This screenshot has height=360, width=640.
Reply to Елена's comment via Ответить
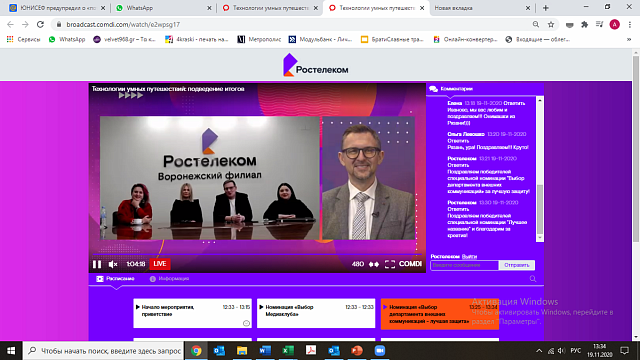(x=514, y=103)
